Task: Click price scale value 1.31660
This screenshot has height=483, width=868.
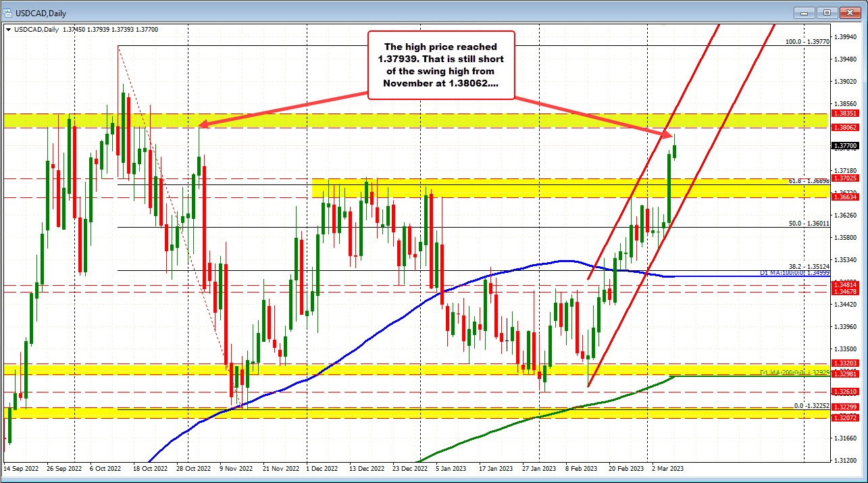Action: click(x=844, y=439)
